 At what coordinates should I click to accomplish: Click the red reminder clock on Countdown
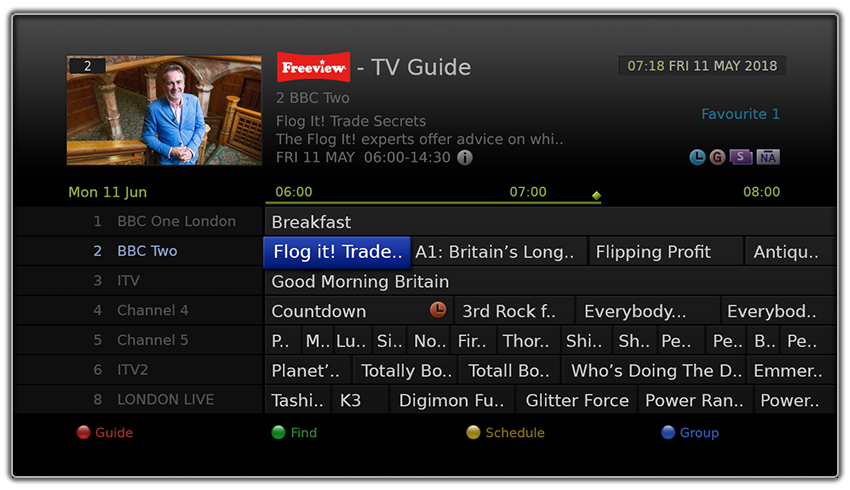click(438, 310)
